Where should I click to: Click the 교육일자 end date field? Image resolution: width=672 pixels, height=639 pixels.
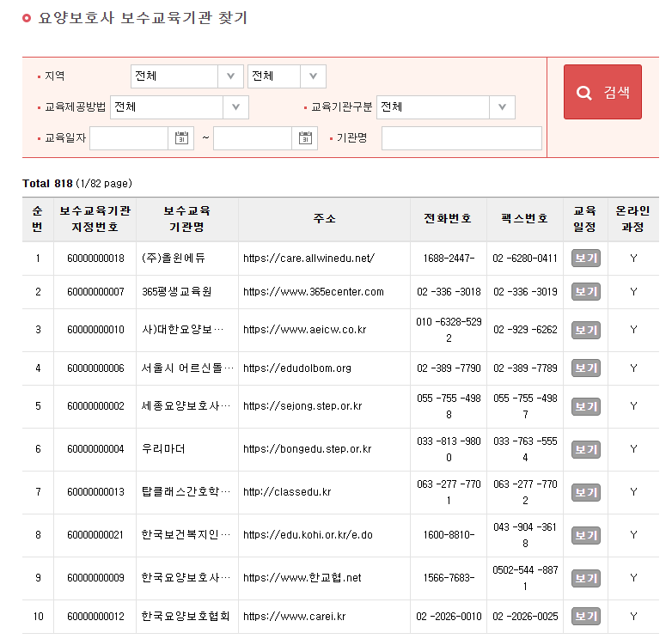(253, 138)
